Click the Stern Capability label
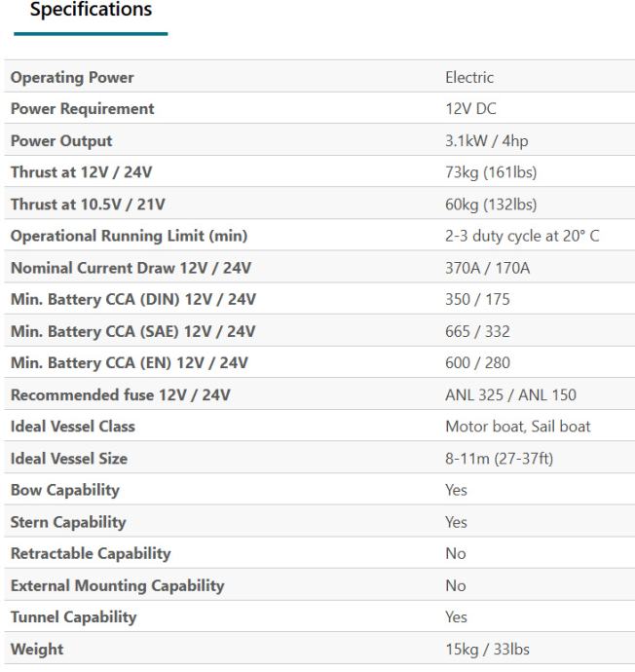 pyautogui.click(x=67, y=522)
